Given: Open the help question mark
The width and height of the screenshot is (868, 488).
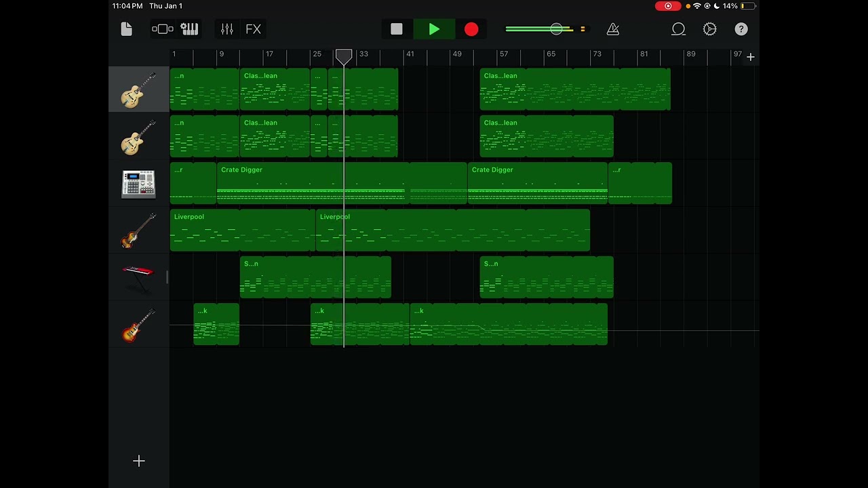Looking at the screenshot, I should [741, 29].
